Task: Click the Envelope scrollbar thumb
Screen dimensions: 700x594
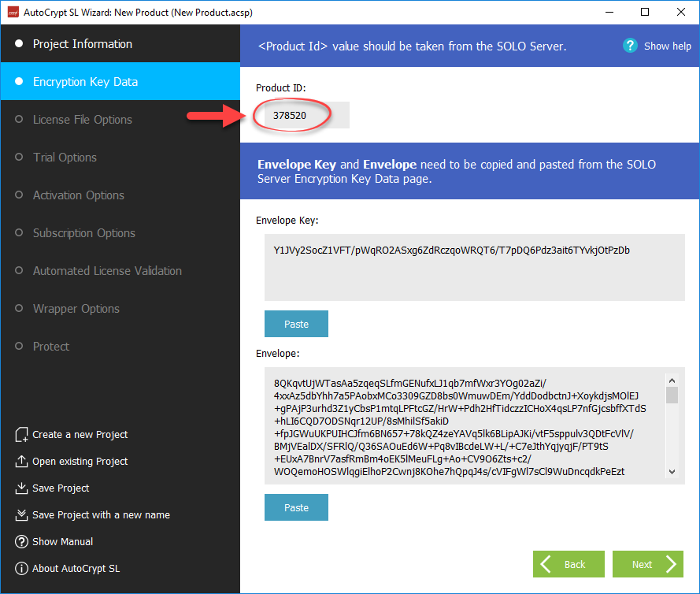Action: pos(672,395)
